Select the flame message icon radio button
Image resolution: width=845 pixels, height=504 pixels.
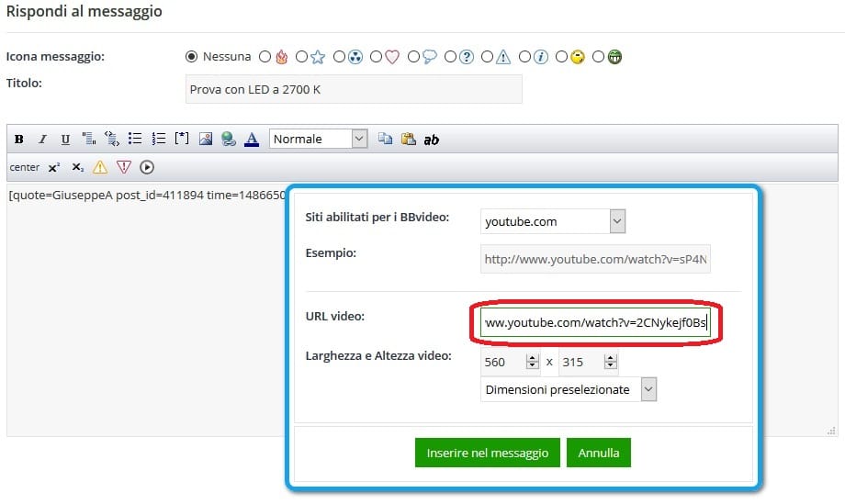(265, 57)
